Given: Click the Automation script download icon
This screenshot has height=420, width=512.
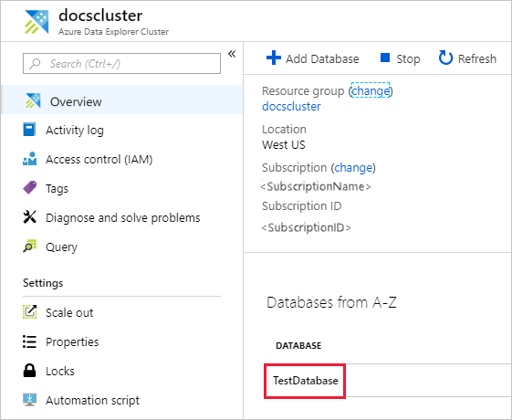Looking at the screenshot, I should coord(30,399).
